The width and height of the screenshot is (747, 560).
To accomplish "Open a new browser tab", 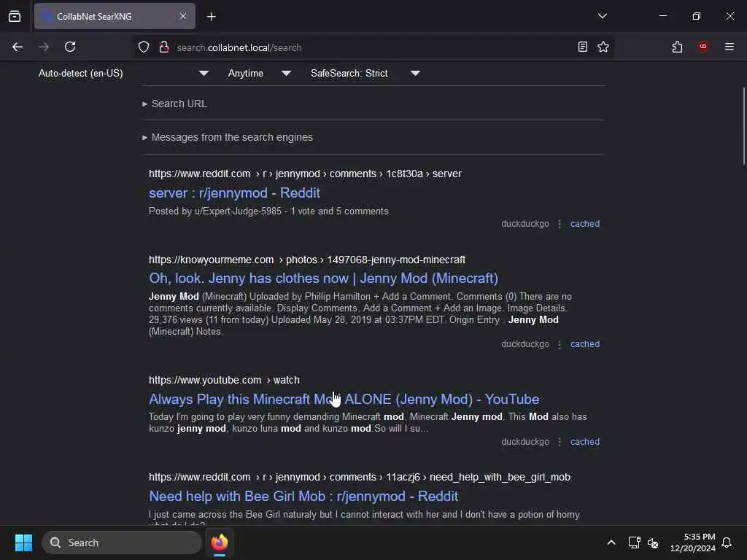I will pos(211,17).
